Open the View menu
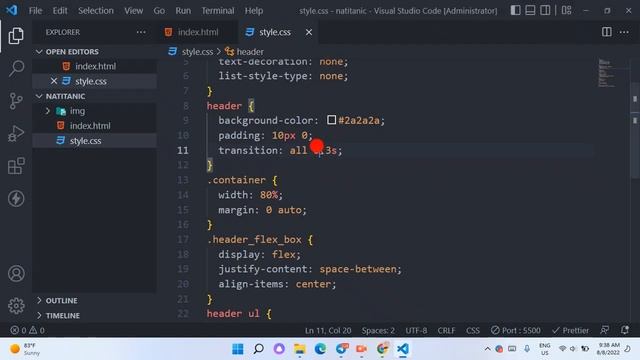This screenshot has height=360, width=640. (x=133, y=11)
